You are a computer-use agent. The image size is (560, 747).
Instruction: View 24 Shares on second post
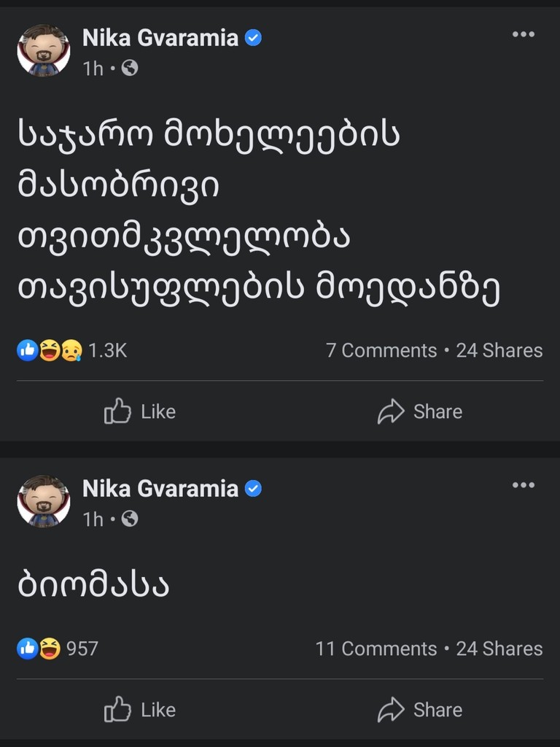click(x=499, y=649)
